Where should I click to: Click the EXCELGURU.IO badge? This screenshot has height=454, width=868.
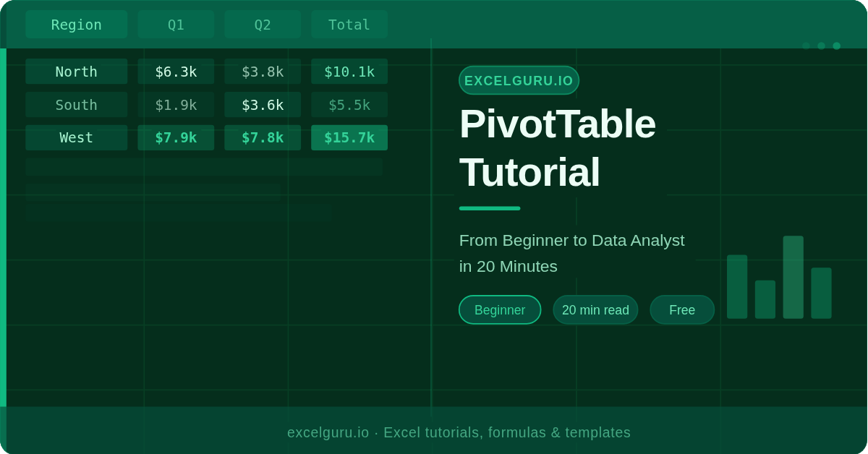point(519,80)
